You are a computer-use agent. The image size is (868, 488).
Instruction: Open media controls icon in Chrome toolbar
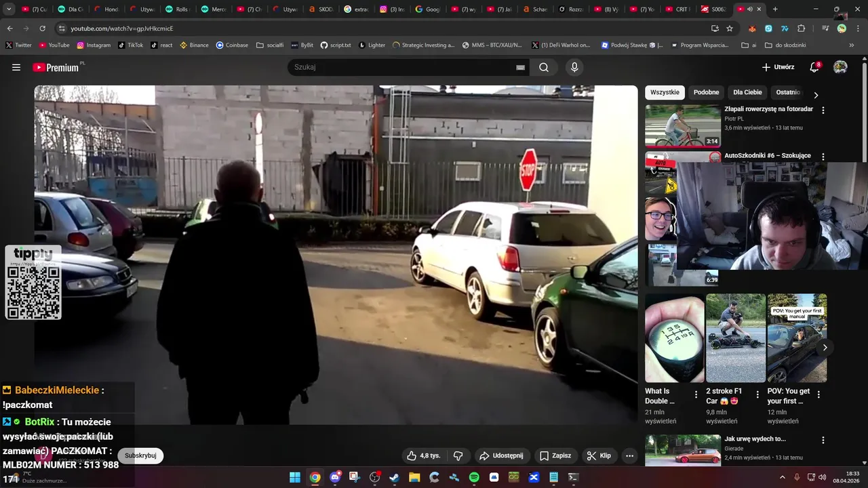[x=825, y=28]
